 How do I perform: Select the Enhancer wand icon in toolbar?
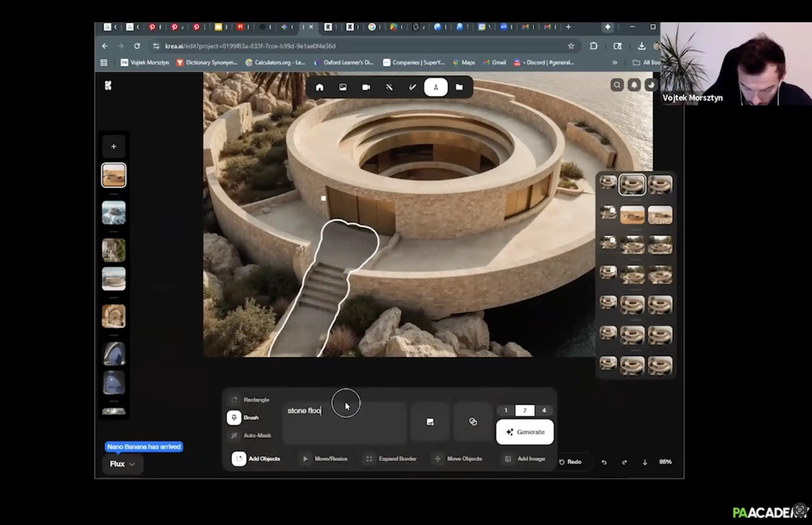(x=389, y=87)
